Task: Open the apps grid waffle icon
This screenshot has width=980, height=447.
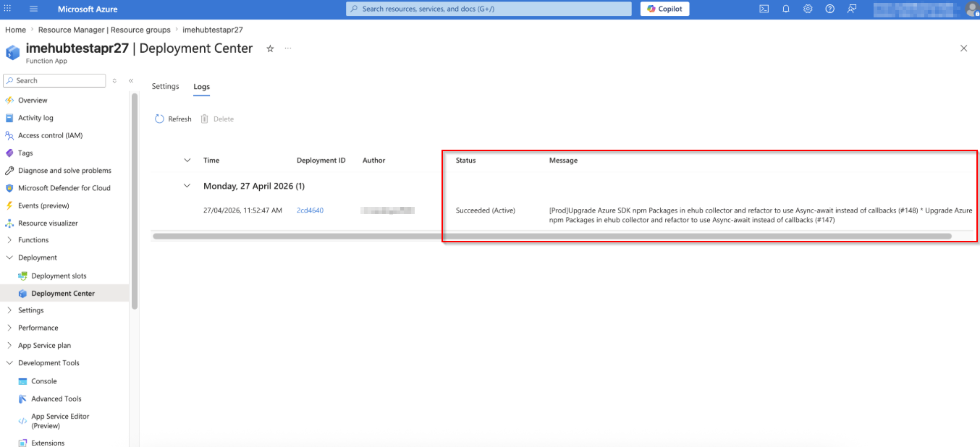Action: tap(8, 9)
